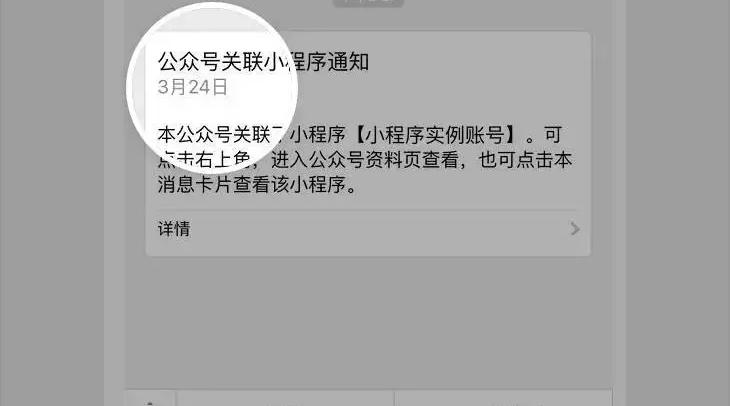Screen dimensions: 730x406
Task: Tap the chevron arrow beside 详情
Action: click(575, 229)
